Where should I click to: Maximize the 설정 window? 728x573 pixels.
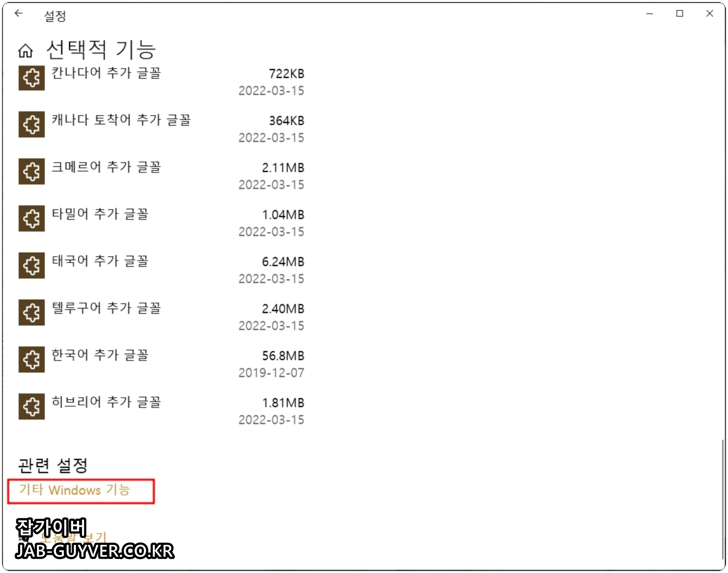pos(680,14)
